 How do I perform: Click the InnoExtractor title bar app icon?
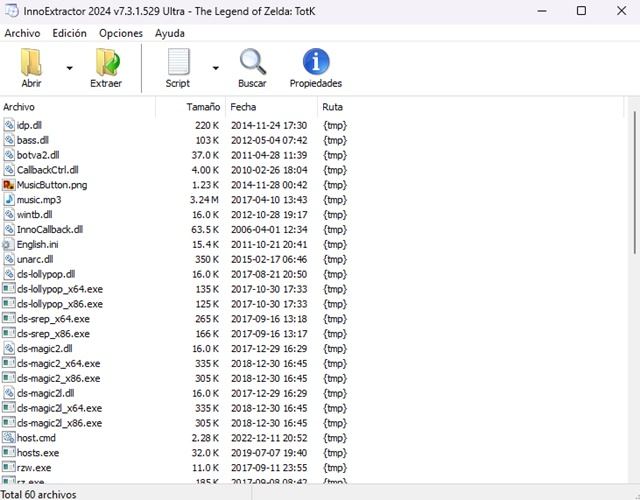pos(11,10)
